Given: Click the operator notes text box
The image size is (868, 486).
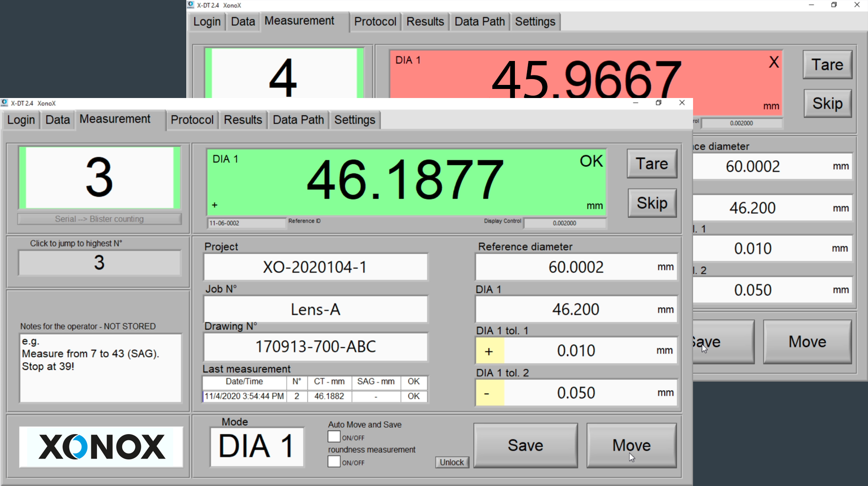Looking at the screenshot, I should point(100,368).
